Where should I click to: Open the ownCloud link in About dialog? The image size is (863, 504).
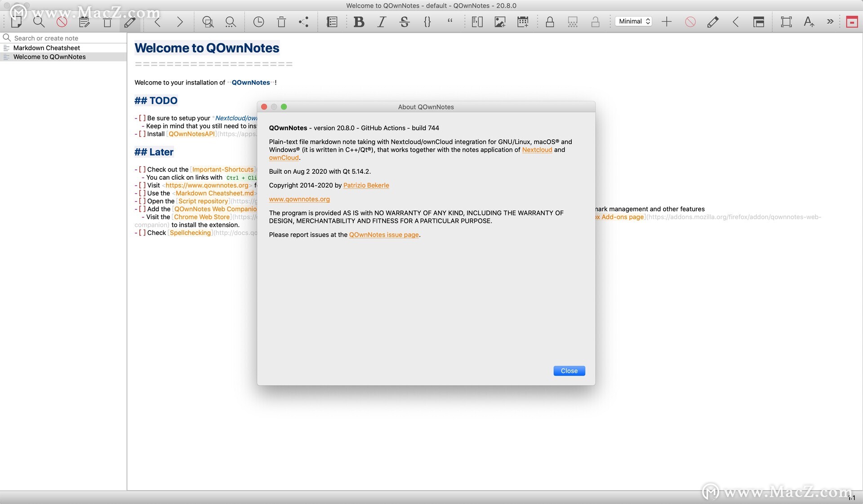click(x=284, y=158)
